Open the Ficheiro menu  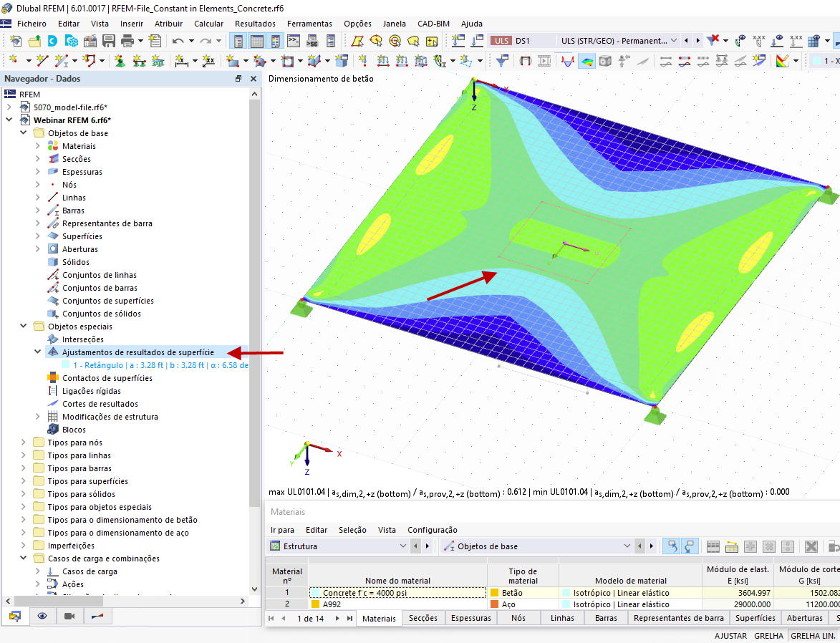32,24
